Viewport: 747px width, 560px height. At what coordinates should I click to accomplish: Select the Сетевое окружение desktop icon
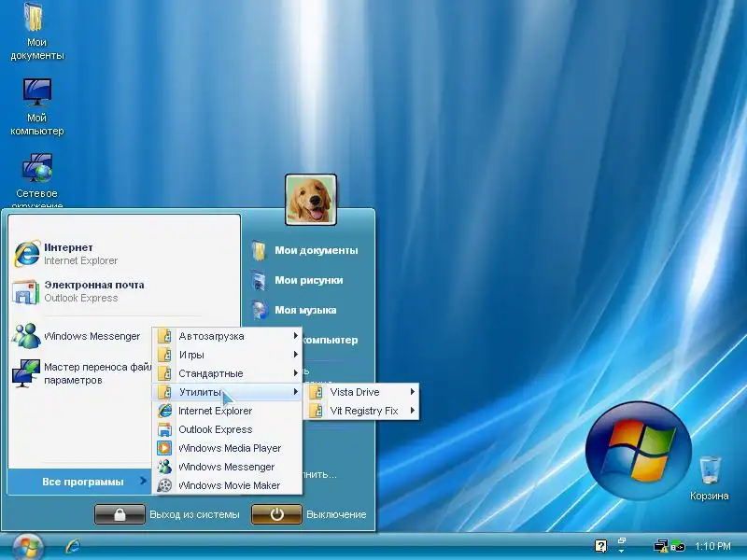click(36, 180)
